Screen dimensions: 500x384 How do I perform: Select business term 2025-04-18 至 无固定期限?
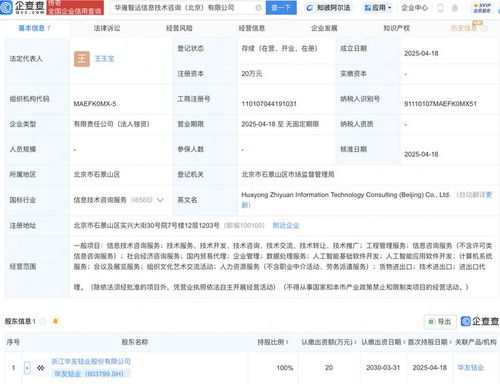[280, 124]
